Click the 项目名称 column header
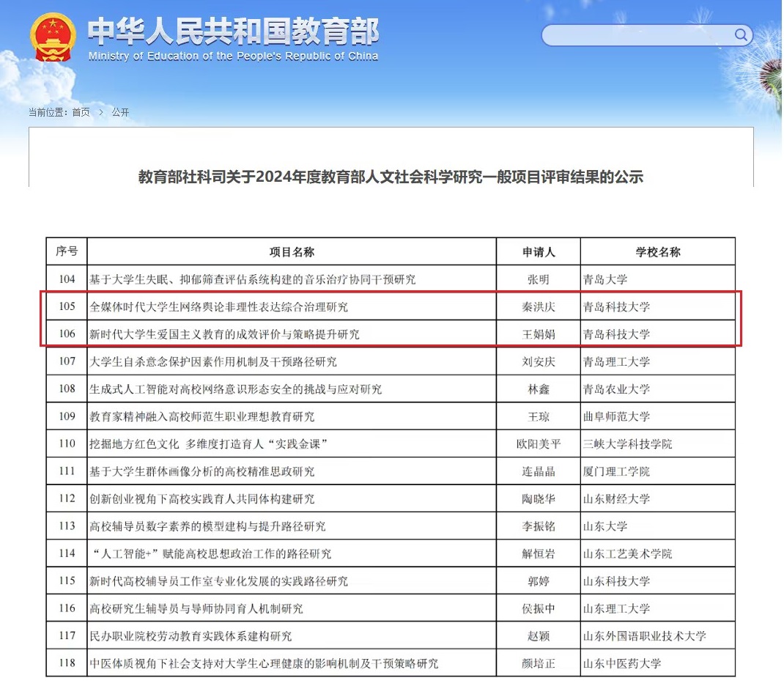The height and width of the screenshot is (689, 784). 292,251
